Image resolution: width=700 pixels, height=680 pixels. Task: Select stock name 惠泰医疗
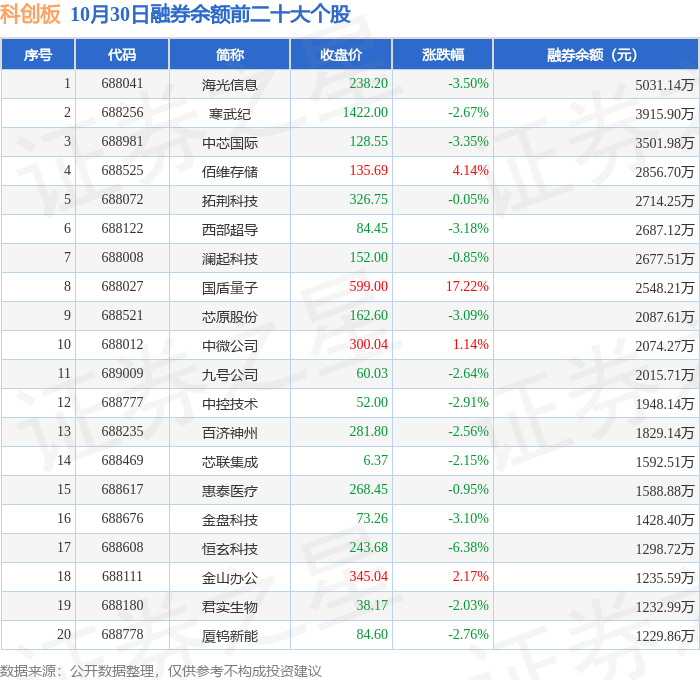coord(229,491)
